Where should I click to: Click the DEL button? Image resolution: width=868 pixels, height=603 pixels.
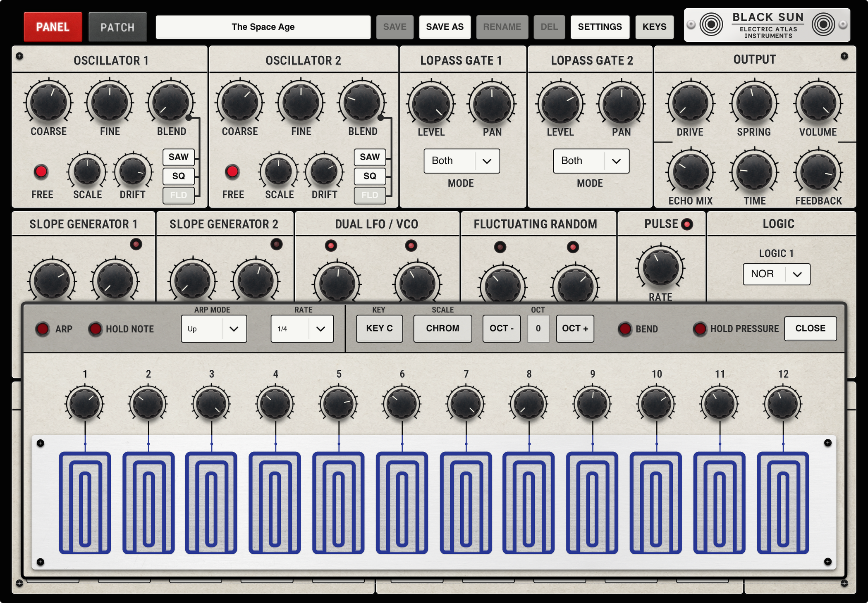coord(549,27)
